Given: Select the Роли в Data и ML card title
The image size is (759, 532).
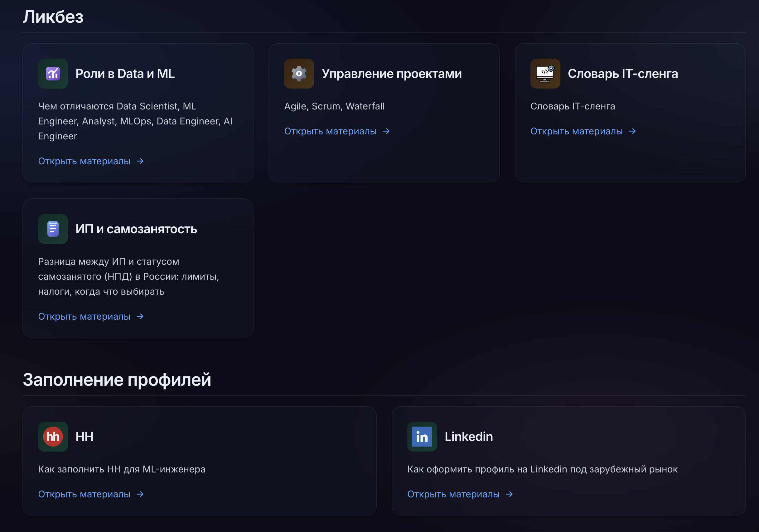Looking at the screenshot, I should click(x=125, y=73).
